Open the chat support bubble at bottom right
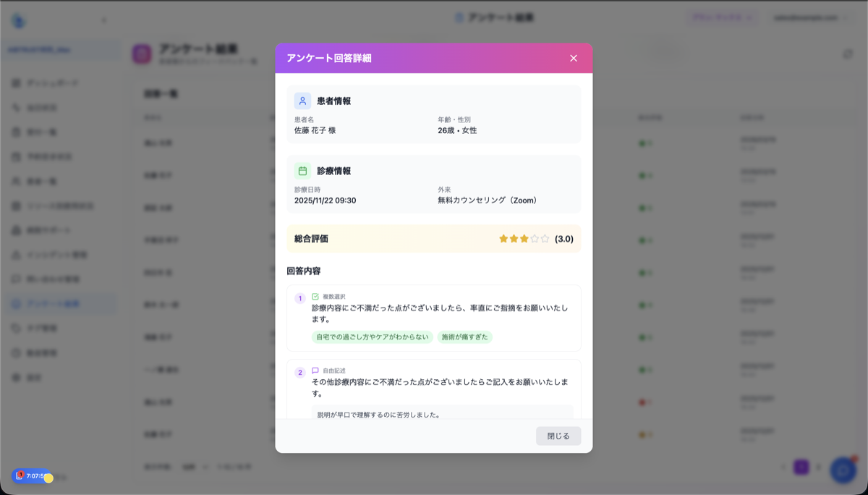Screen dimensions: 868x495 843,470
